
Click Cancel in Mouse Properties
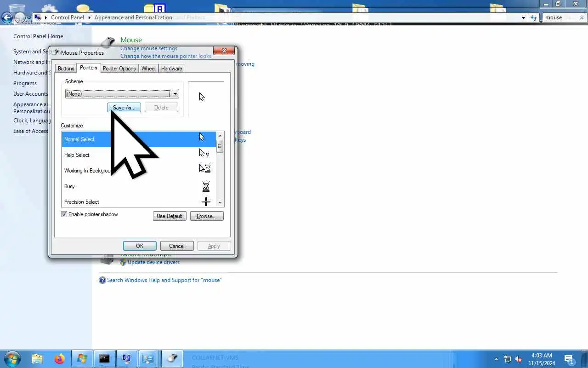tap(177, 246)
